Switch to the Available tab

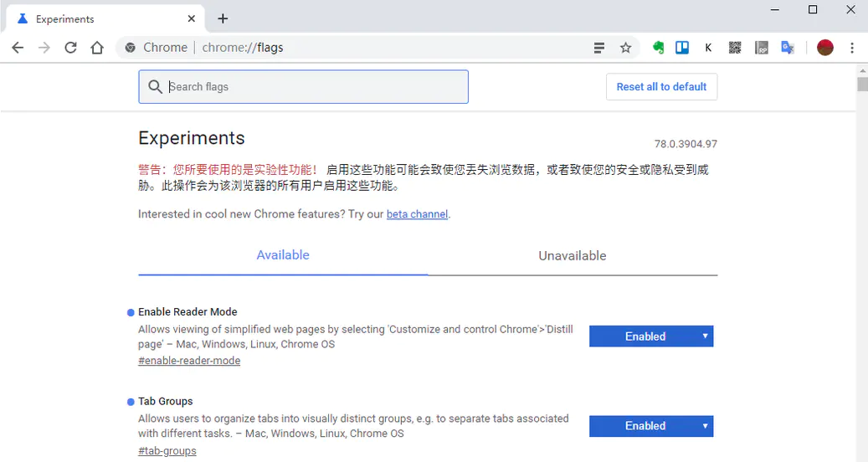[283, 255]
